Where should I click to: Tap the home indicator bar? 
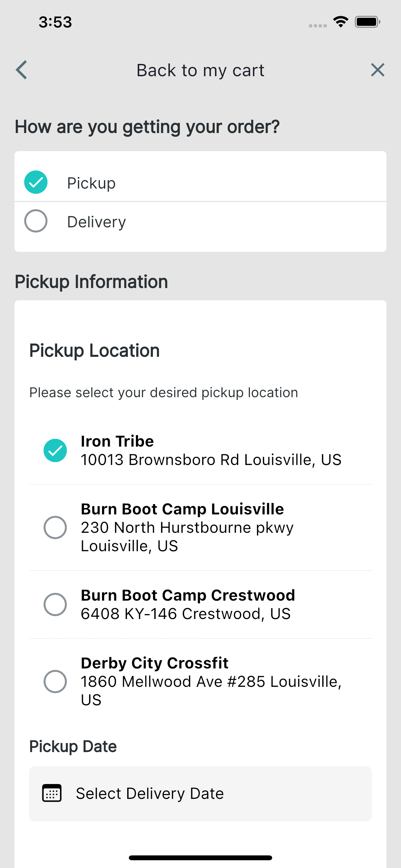[200, 858]
